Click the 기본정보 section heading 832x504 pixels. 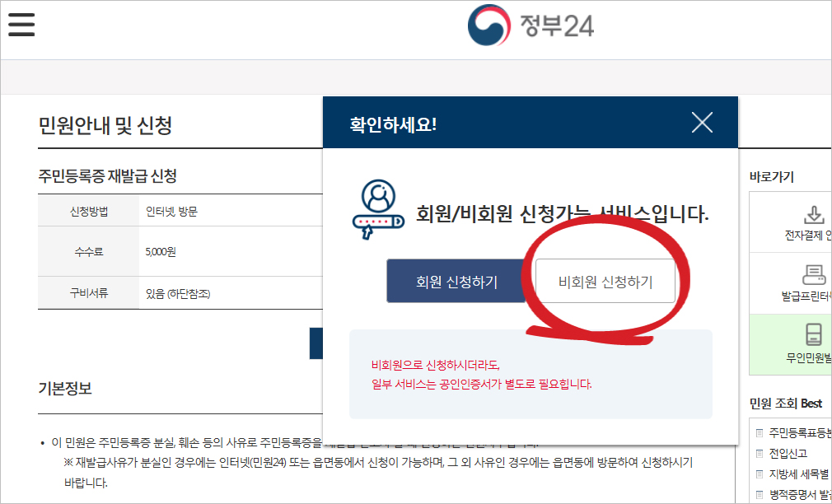pos(65,388)
